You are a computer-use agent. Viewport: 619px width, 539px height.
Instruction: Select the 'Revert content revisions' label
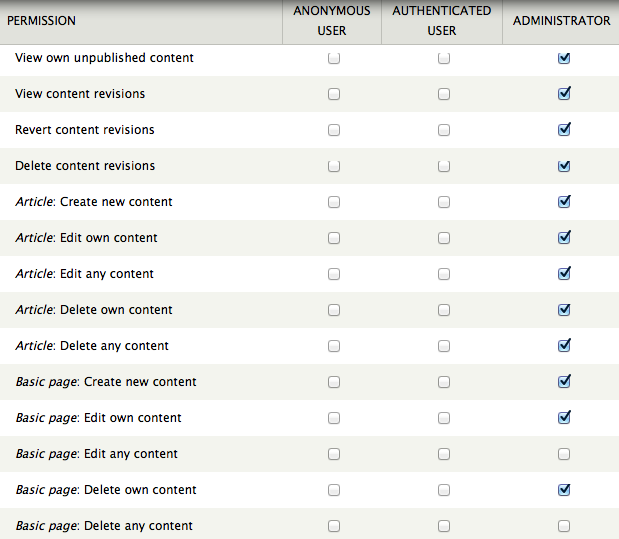pos(85,130)
